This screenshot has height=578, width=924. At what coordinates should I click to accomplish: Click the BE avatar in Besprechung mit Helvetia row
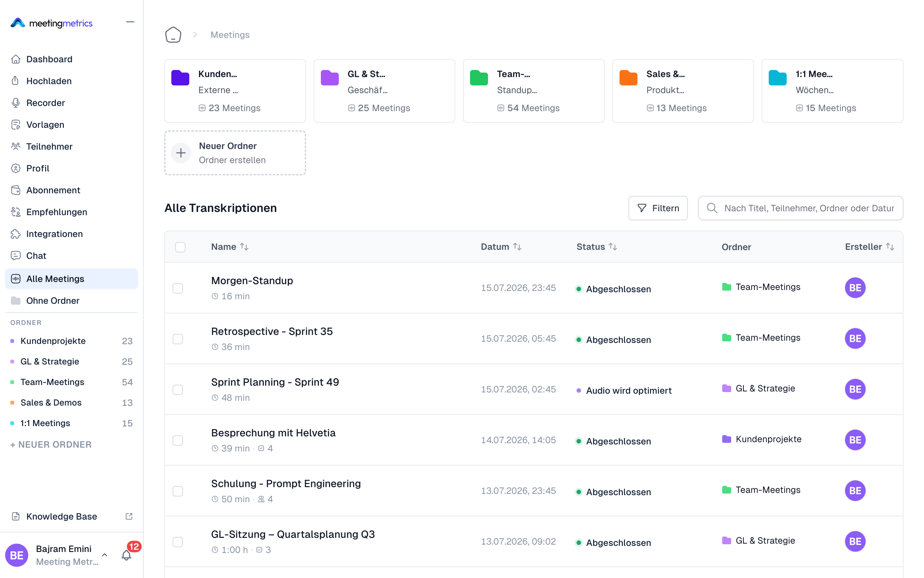point(855,440)
